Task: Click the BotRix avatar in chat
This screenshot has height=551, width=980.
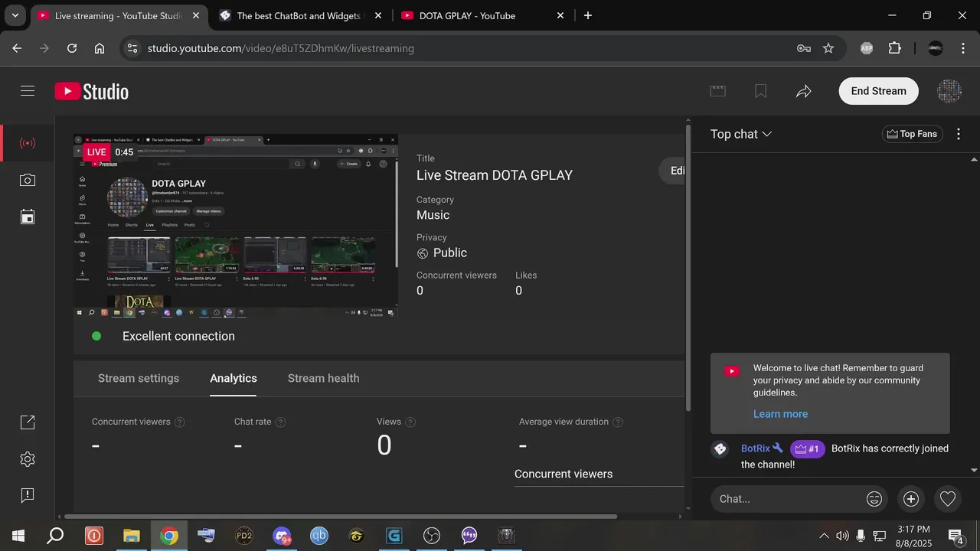Action: [720, 449]
